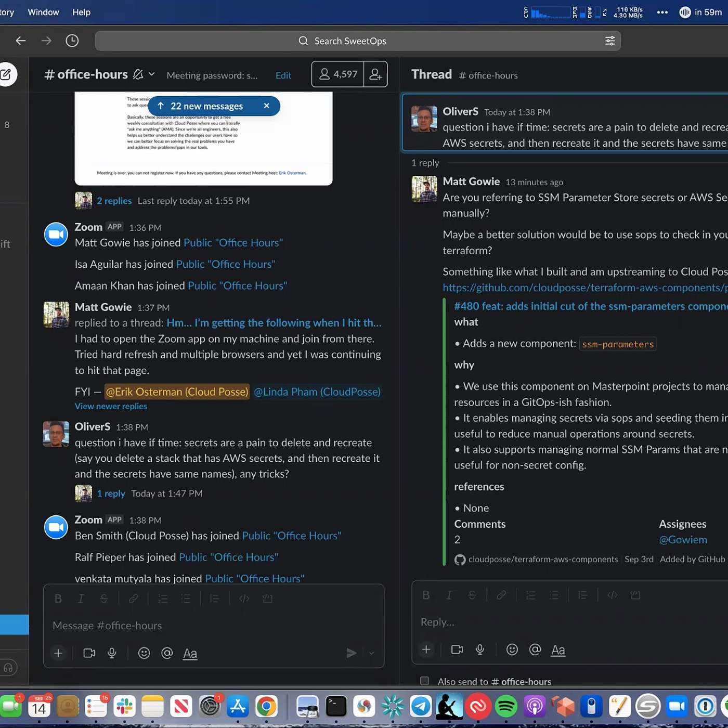Send the channel message

pyautogui.click(x=352, y=653)
